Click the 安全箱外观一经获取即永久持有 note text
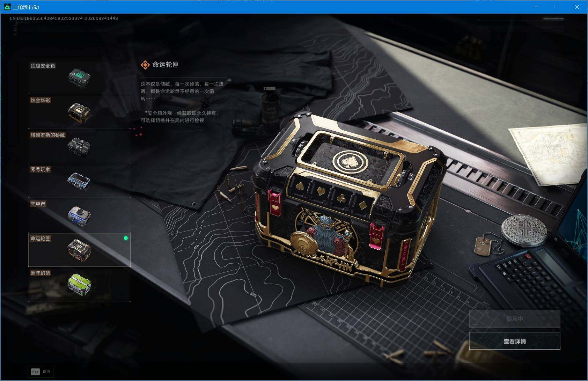Viewport: 588px width, 381px height. click(179, 117)
